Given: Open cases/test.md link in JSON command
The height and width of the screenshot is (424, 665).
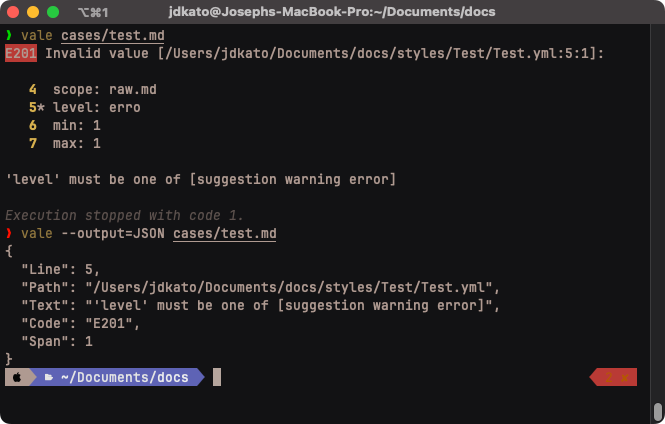Looking at the screenshot, I should [x=225, y=233].
